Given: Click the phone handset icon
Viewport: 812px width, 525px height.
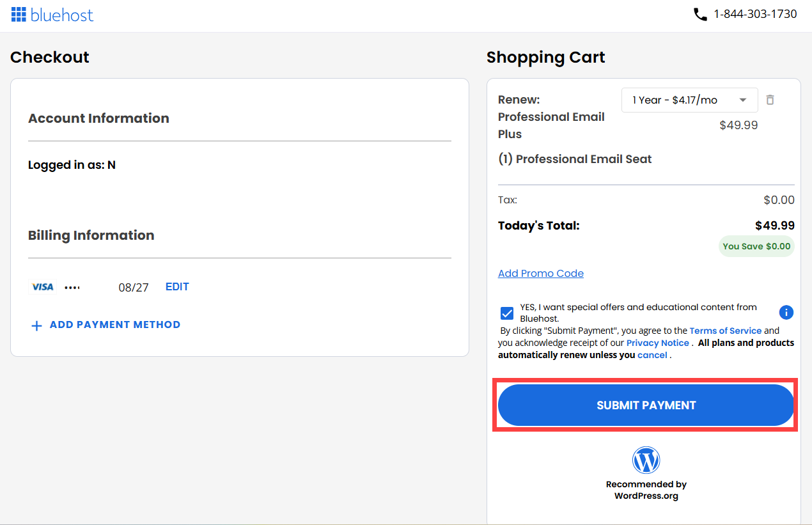Looking at the screenshot, I should coord(700,14).
